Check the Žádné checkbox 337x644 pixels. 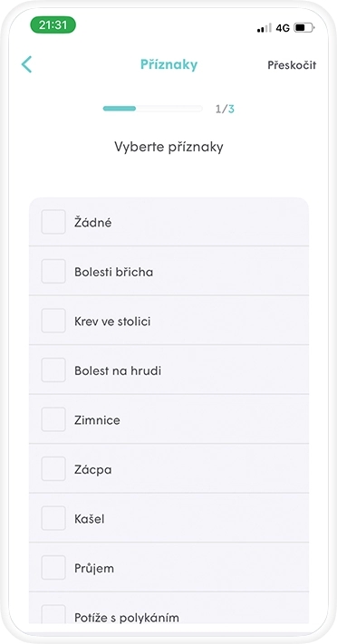53,222
